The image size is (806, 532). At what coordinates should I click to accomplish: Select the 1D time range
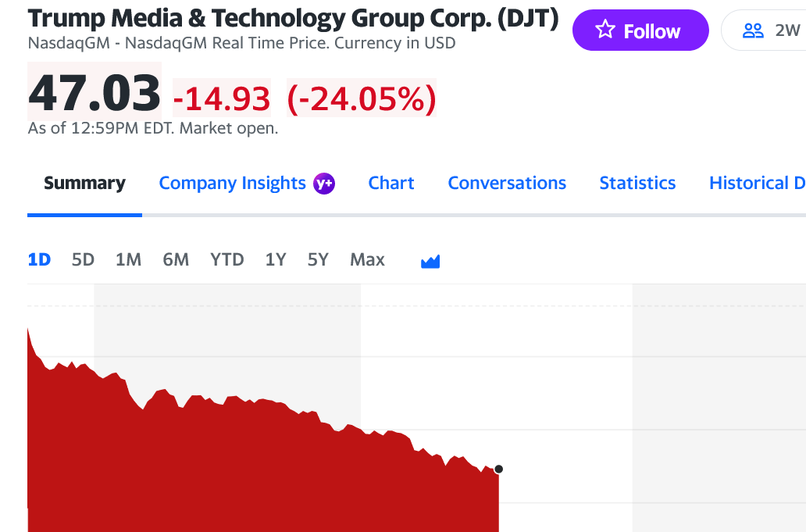pos(39,259)
